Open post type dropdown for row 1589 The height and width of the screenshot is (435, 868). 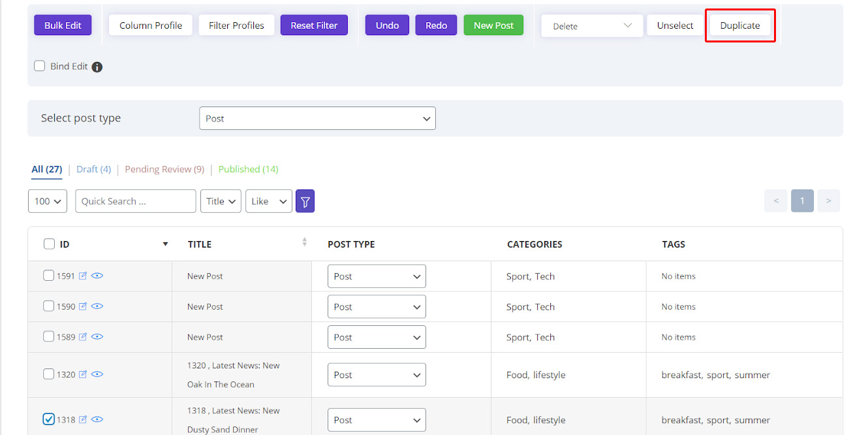[377, 338]
